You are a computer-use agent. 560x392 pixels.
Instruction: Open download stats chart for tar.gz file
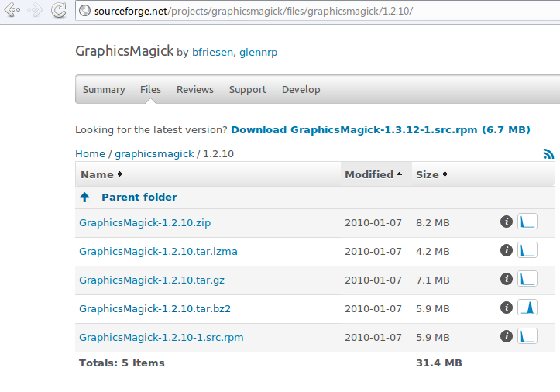[527, 279]
